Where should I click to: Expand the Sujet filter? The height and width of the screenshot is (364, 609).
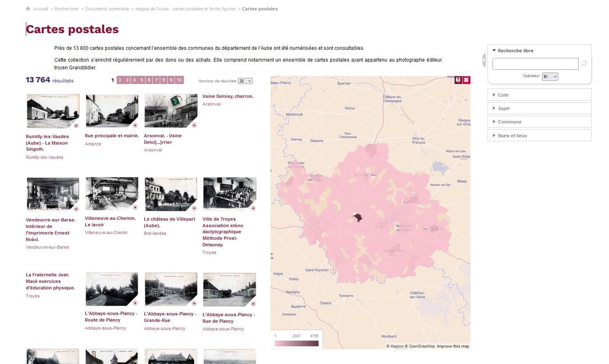click(x=539, y=108)
